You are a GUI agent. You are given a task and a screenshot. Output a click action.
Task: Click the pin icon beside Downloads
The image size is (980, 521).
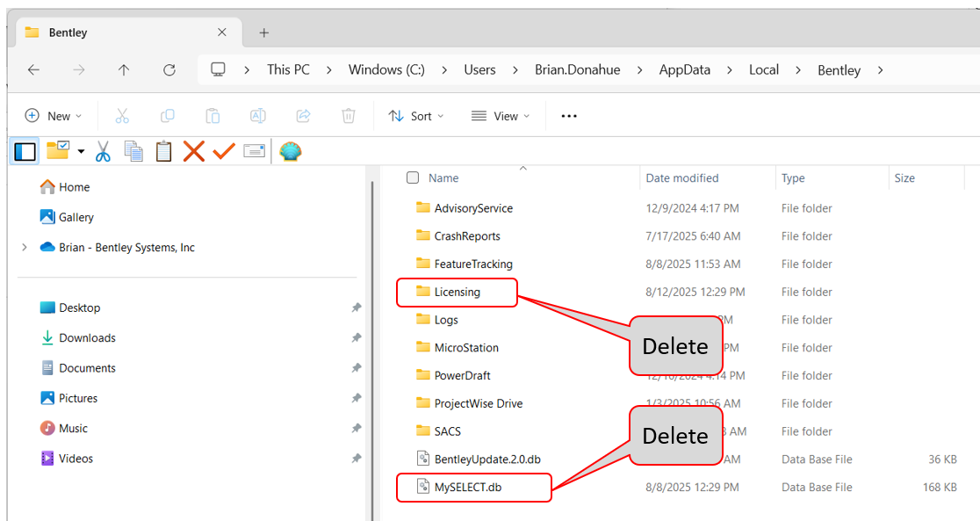click(357, 337)
